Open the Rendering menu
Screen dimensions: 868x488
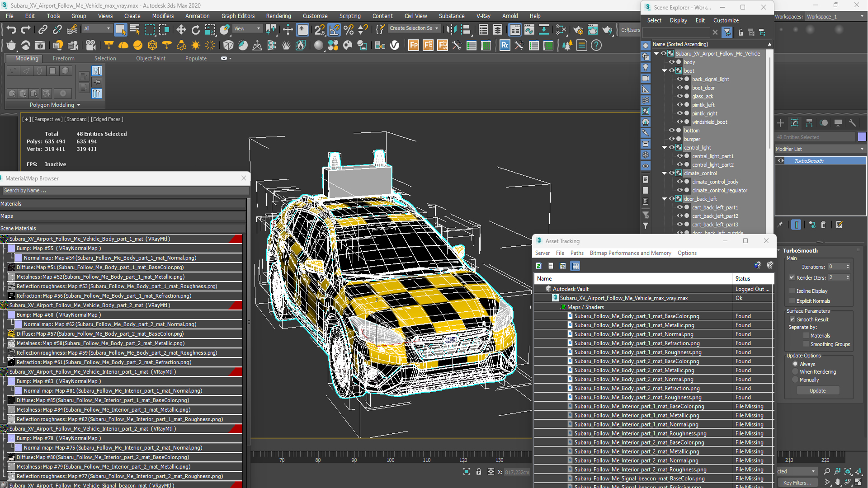pos(278,16)
